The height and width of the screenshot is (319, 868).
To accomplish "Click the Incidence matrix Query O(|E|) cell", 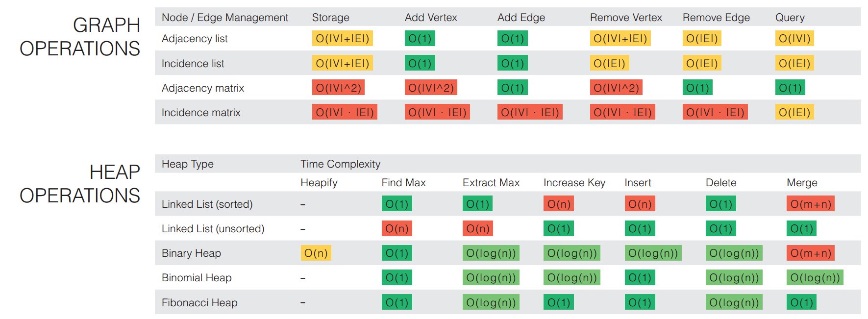I will point(794,112).
